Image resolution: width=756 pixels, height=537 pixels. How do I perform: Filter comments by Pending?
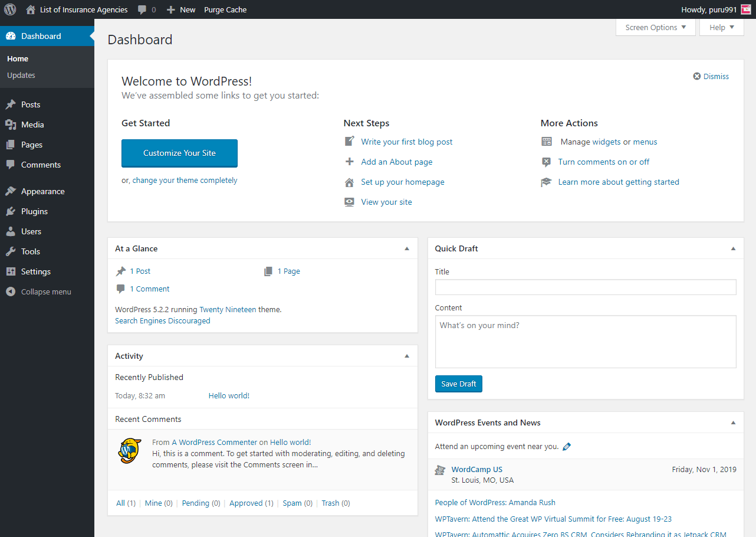pos(196,503)
